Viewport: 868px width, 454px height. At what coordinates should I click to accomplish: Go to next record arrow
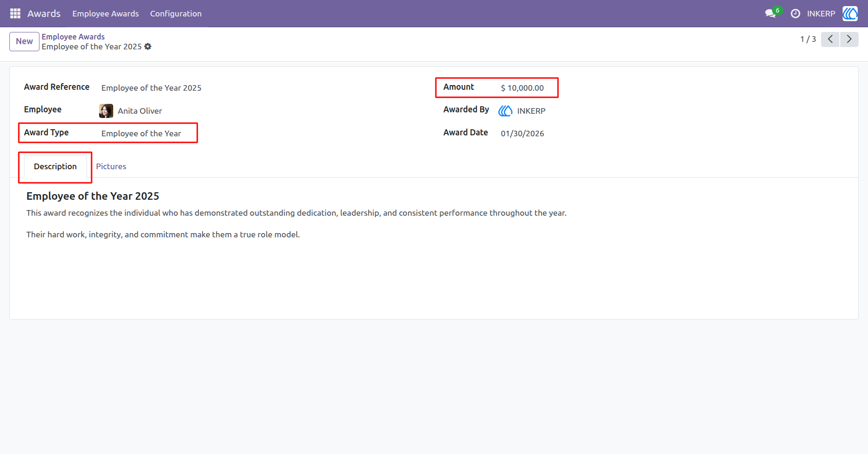click(849, 39)
